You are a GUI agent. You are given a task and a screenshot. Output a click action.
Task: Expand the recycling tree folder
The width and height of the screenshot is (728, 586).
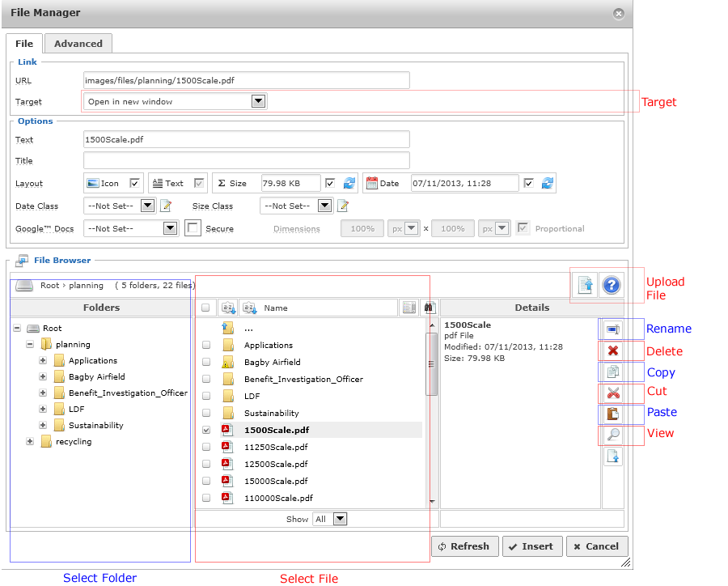30,441
